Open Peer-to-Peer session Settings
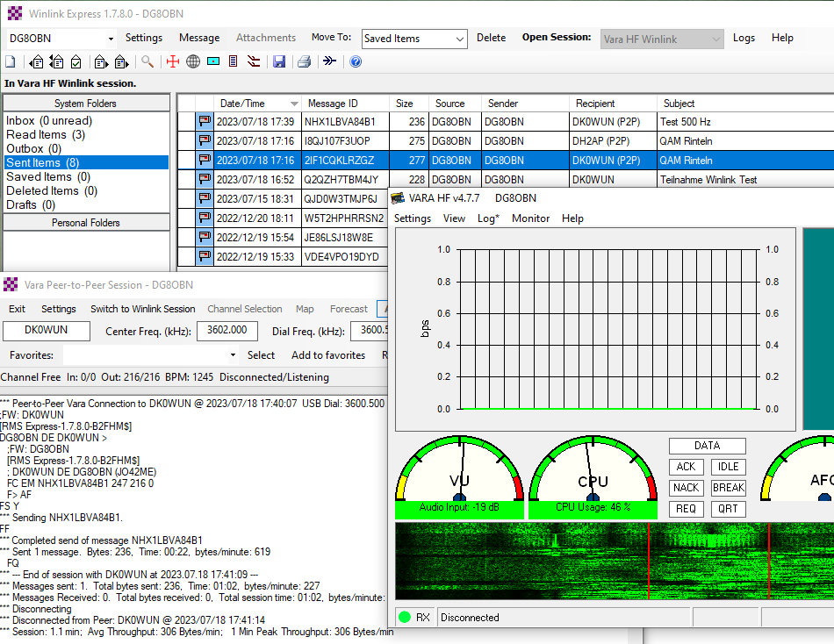Viewport: 834px width, 644px height. (x=59, y=309)
